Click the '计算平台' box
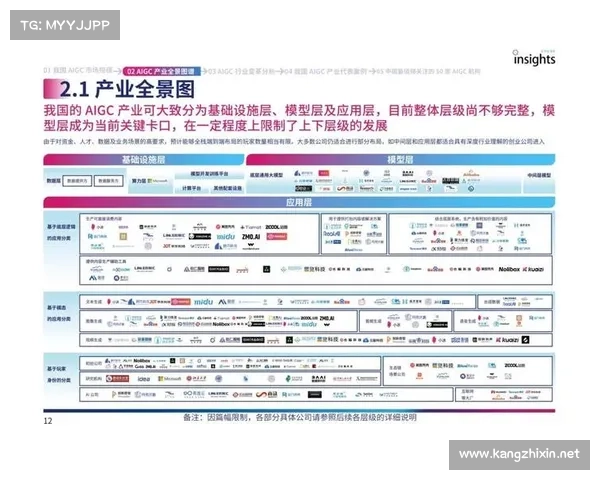Image resolution: width=600 pixels, height=480 pixels. 191,188
